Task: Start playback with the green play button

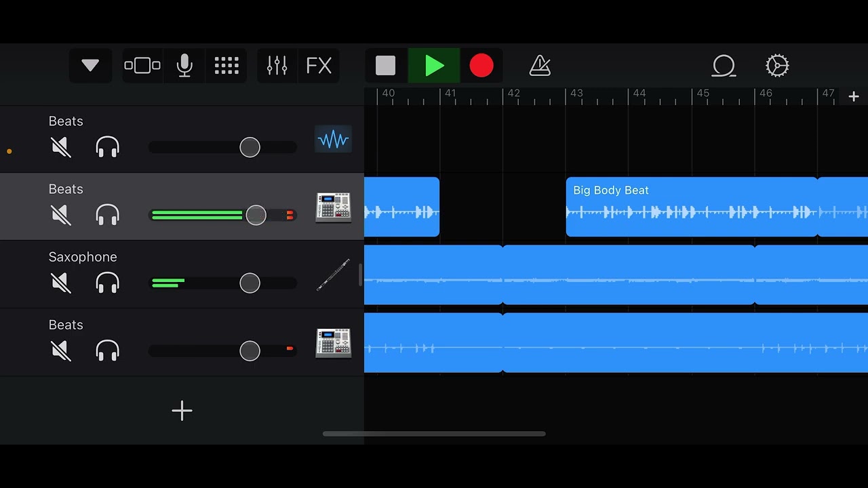Action: (x=434, y=66)
